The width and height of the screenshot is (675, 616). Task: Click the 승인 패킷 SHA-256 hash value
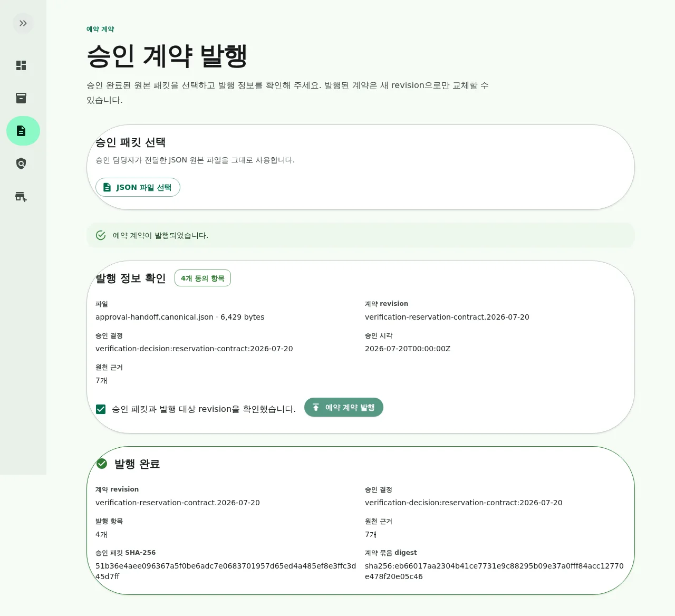(x=226, y=571)
